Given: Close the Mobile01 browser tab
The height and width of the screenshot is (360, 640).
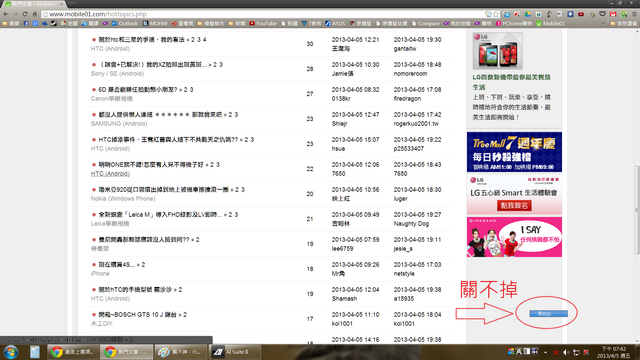Looking at the screenshot, I should [x=62, y=4].
